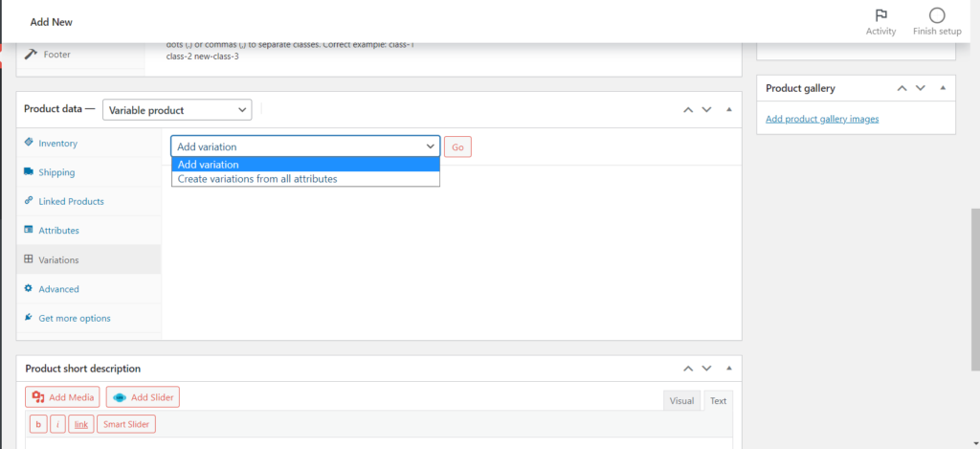Click Add product gallery images link
Screen dimensions: 980x449
point(822,119)
